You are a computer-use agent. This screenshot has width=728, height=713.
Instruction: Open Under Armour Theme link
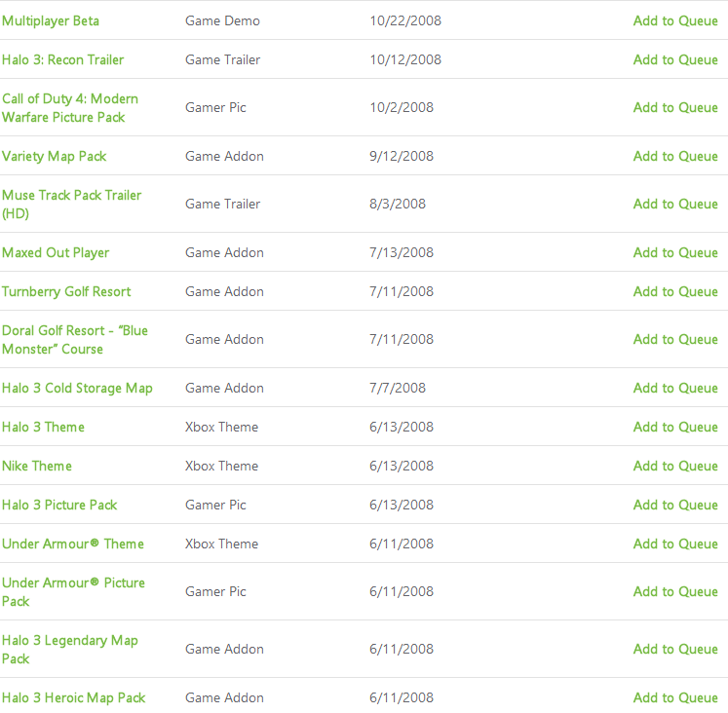[73, 544]
